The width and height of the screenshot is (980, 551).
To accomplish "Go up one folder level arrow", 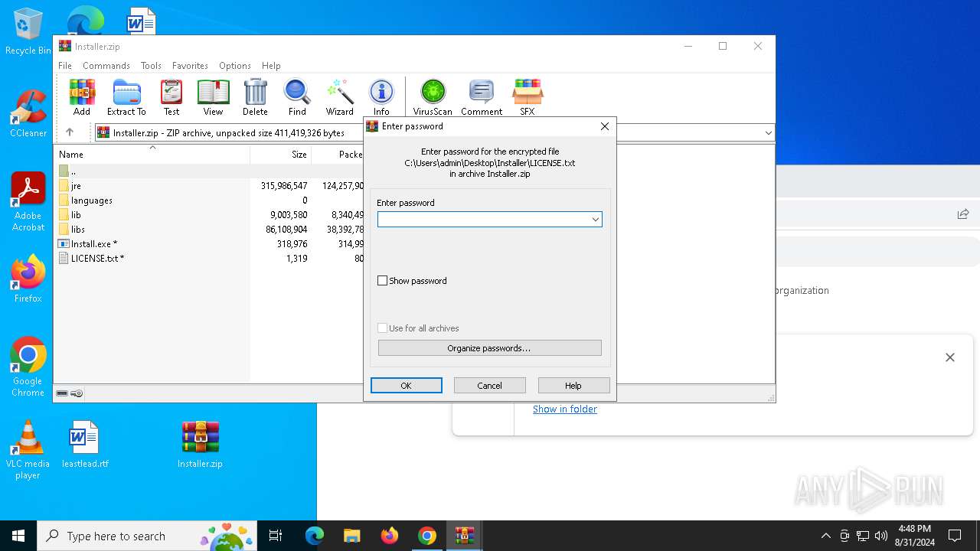I will click(x=70, y=132).
